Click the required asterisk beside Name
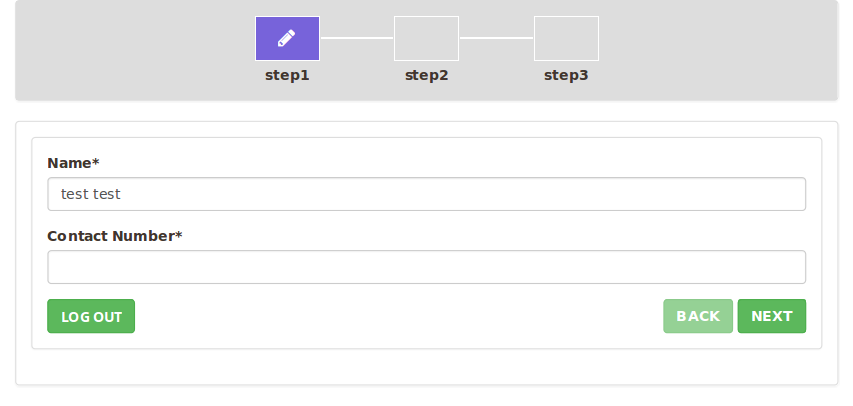The height and width of the screenshot is (406, 853). pyautogui.click(x=96, y=162)
